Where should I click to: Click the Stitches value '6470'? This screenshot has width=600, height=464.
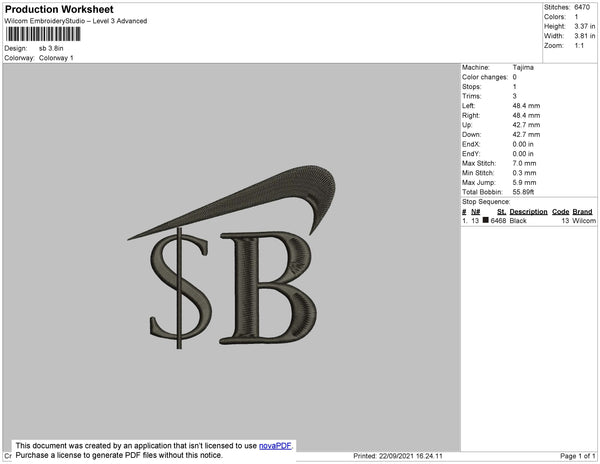(582, 7)
